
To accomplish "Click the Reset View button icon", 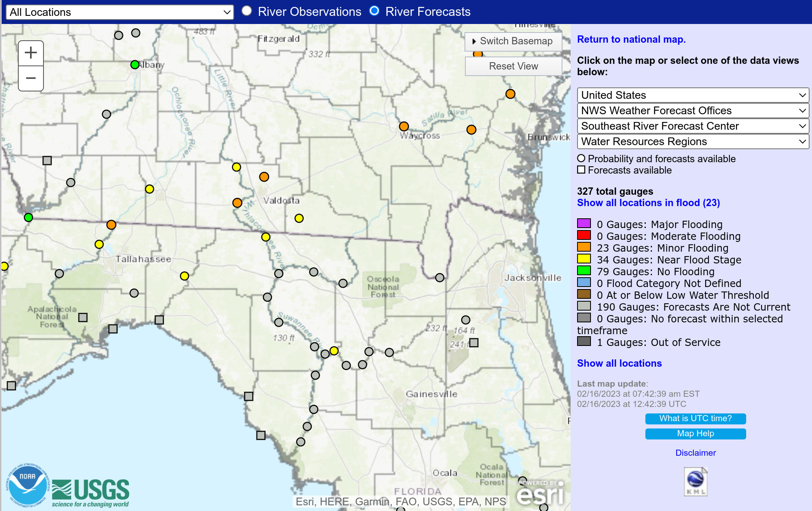I will (514, 66).
